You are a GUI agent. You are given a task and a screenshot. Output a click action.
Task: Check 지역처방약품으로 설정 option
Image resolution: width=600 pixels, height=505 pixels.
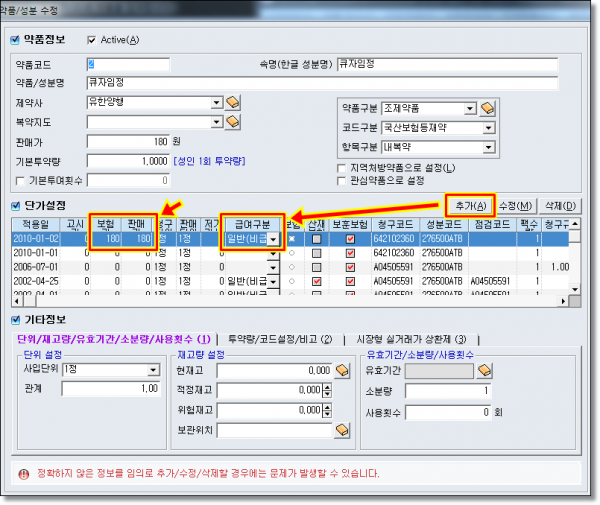[x=342, y=168]
